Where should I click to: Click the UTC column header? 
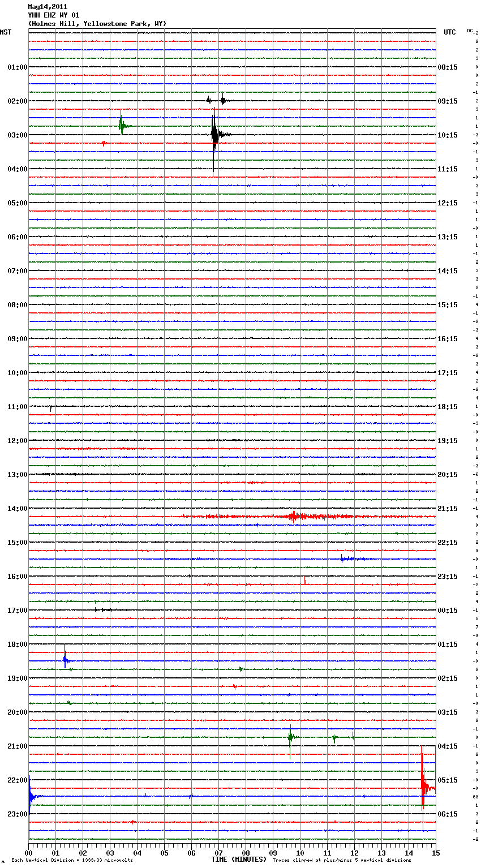point(449,32)
